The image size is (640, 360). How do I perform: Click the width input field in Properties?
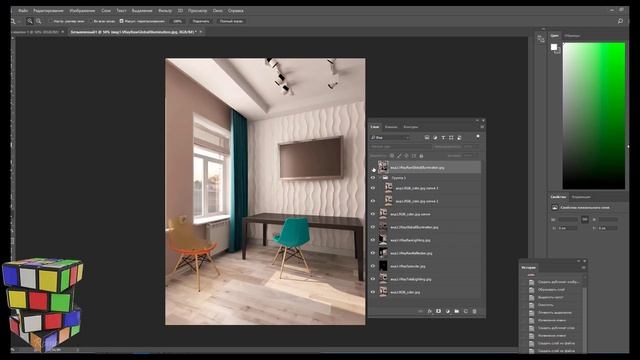pos(568,220)
